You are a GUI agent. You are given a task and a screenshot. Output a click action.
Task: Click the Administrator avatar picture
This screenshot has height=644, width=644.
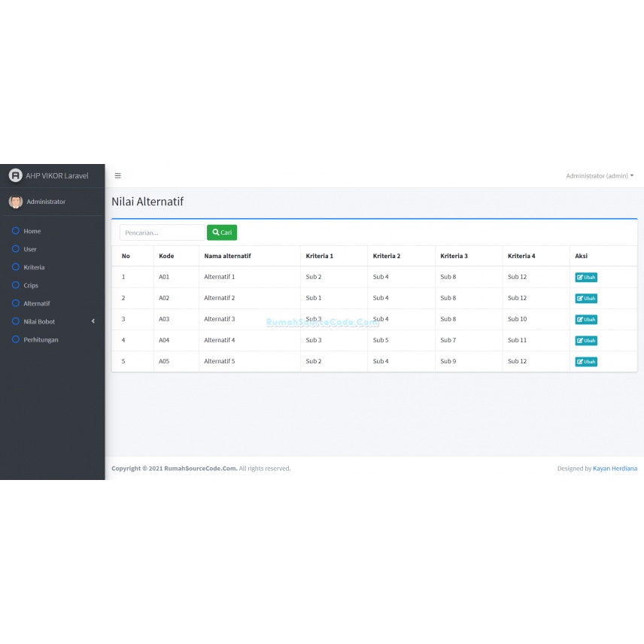click(x=15, y=202)
